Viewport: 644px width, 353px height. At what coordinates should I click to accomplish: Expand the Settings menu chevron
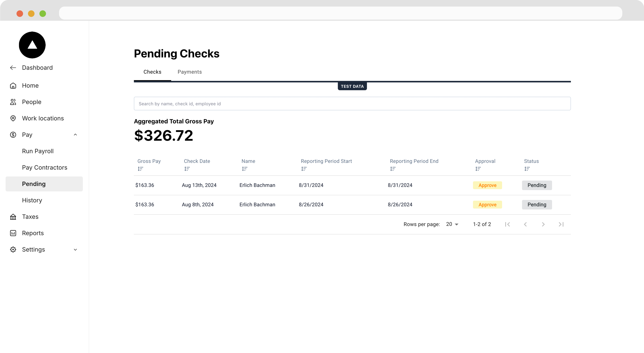[x=75, y=250]
